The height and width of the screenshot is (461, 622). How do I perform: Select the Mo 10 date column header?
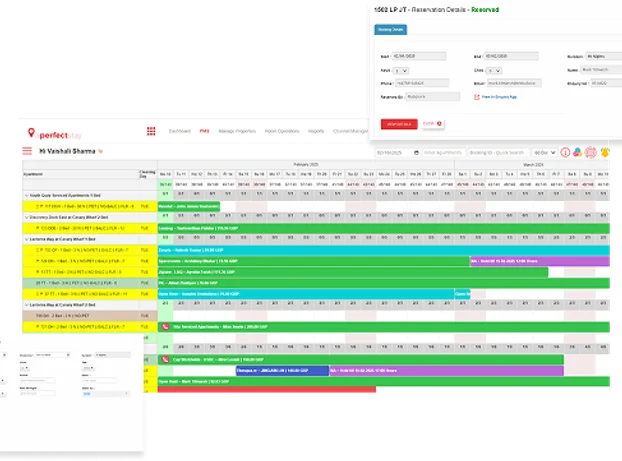[165, 174]
